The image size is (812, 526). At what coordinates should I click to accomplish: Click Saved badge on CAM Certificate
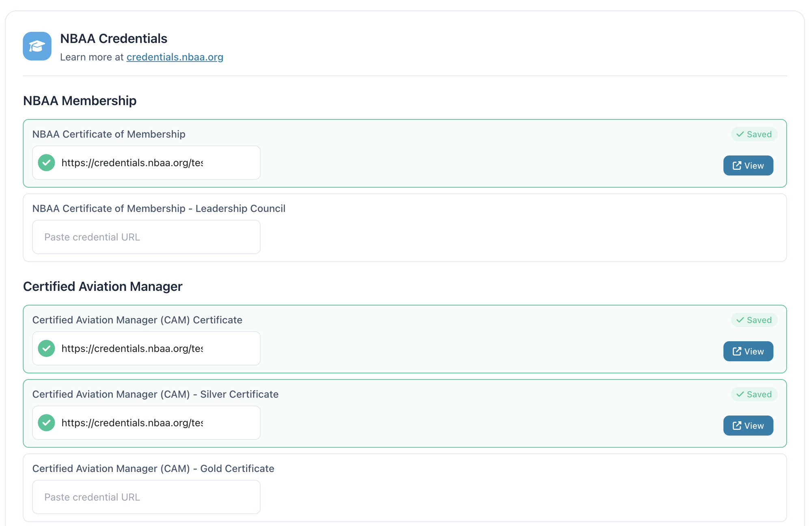tap(754, 320)
